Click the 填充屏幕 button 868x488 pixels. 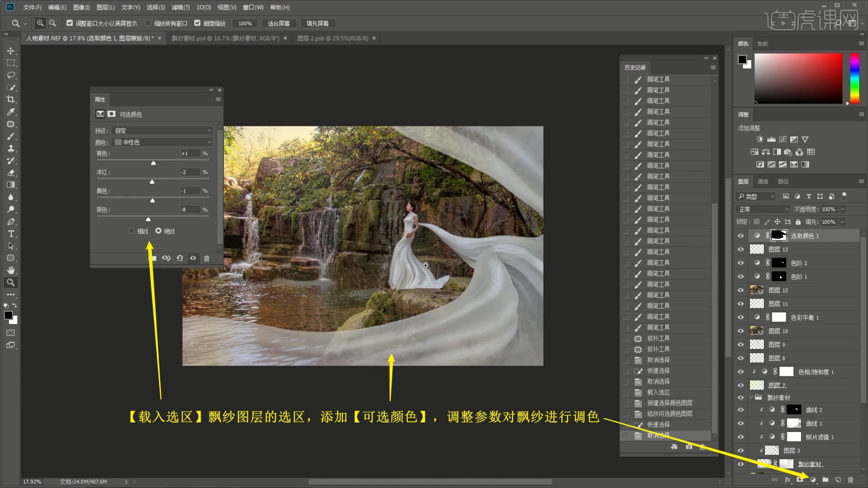coord(317,23)
